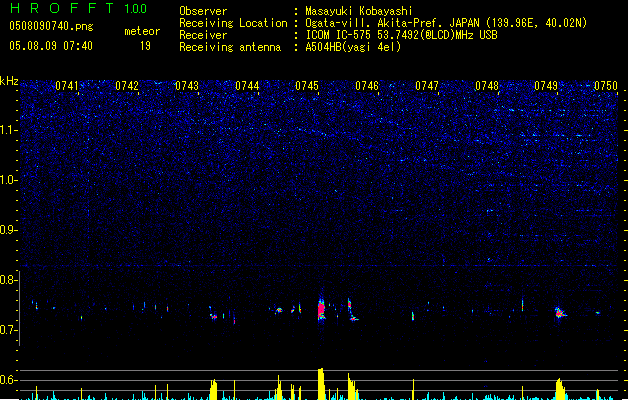Click the 1.1 kHz axis label
The image size is (629, 400).
pyautogui.click(x=9, y=130)
